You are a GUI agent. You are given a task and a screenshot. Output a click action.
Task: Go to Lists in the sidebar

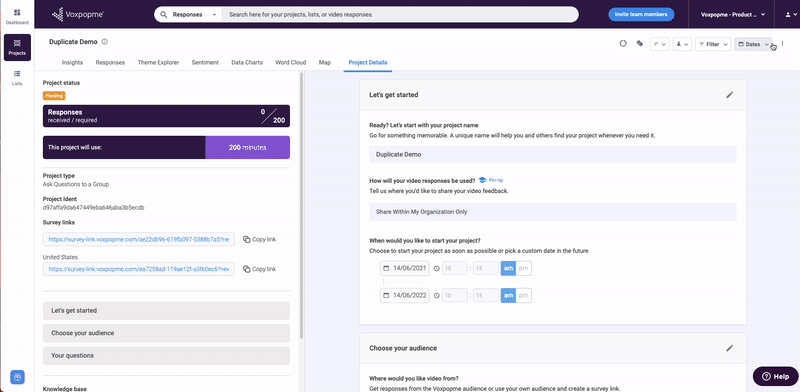(x=17, y=78)
